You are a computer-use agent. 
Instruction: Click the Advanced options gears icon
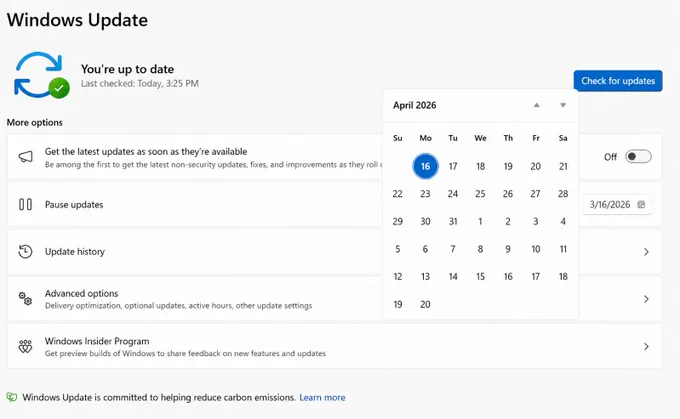coord(25,298)
